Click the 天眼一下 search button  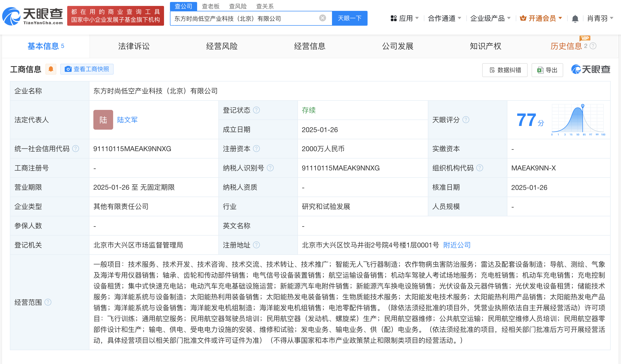[x=350, y=18]
